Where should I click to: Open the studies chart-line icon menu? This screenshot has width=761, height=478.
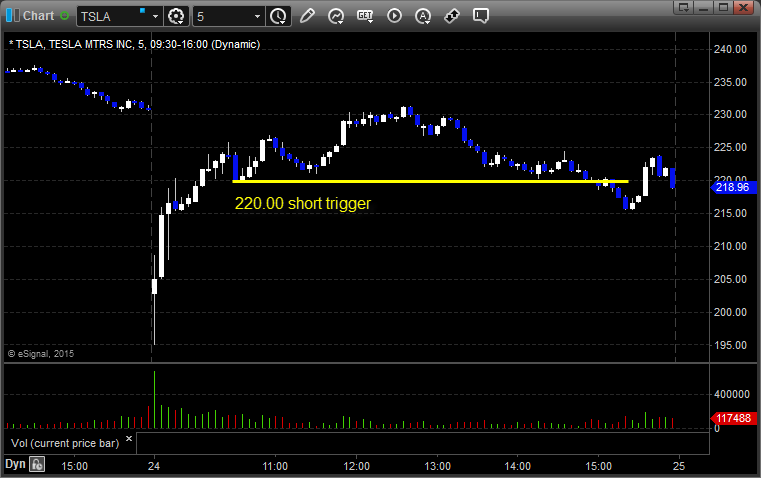336,16
